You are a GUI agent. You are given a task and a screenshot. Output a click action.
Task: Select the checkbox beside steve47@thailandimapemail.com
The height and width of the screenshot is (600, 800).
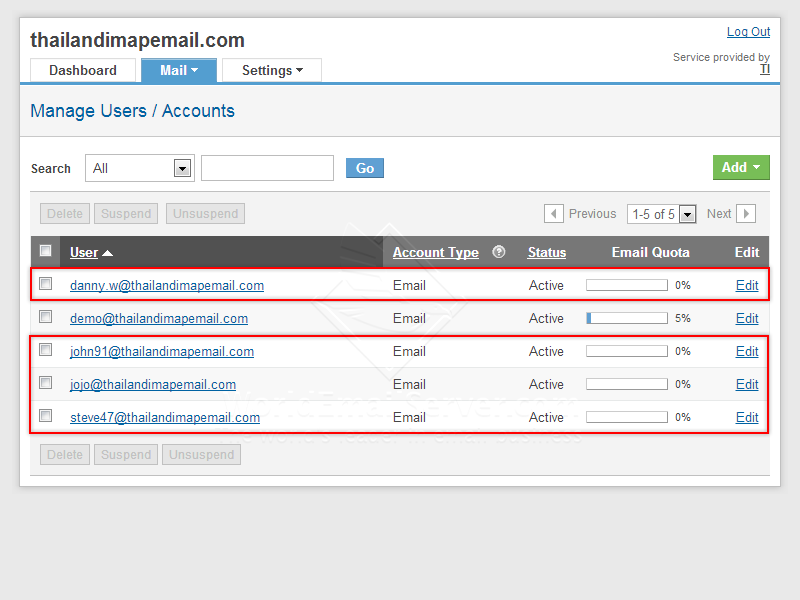coord(45,415)
